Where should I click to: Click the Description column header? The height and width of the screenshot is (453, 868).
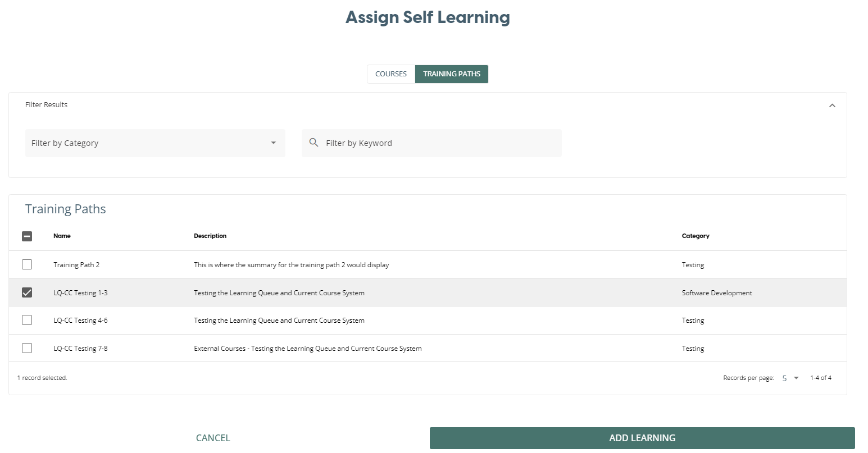(210, 236)
